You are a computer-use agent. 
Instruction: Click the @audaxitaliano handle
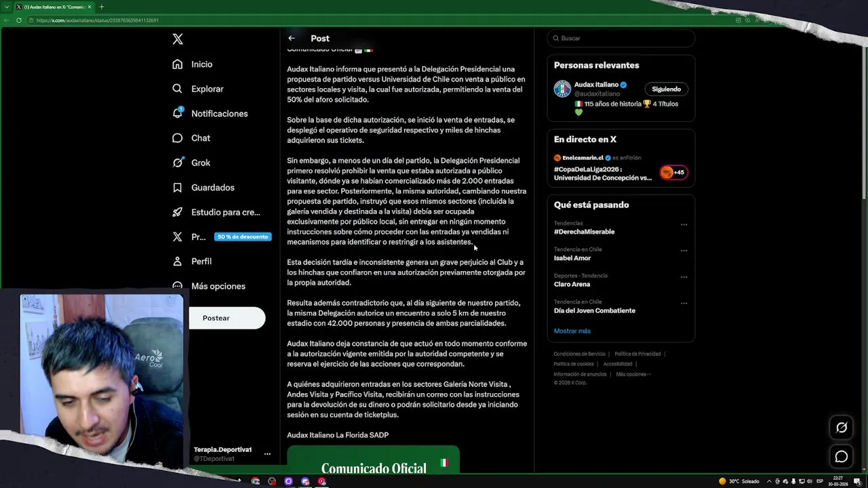[x=597, y=94]
